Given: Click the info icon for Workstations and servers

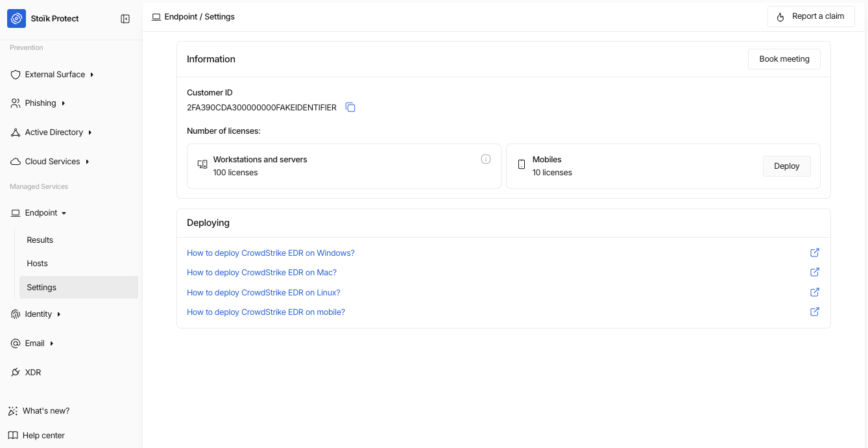Looking at the screenshot, I should pos(485,159).
